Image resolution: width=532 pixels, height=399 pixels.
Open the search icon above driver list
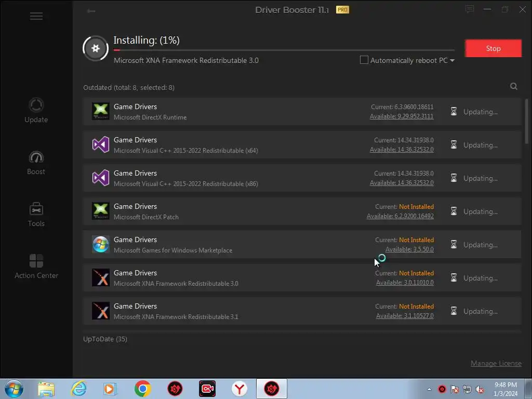(x=514, y=87)
